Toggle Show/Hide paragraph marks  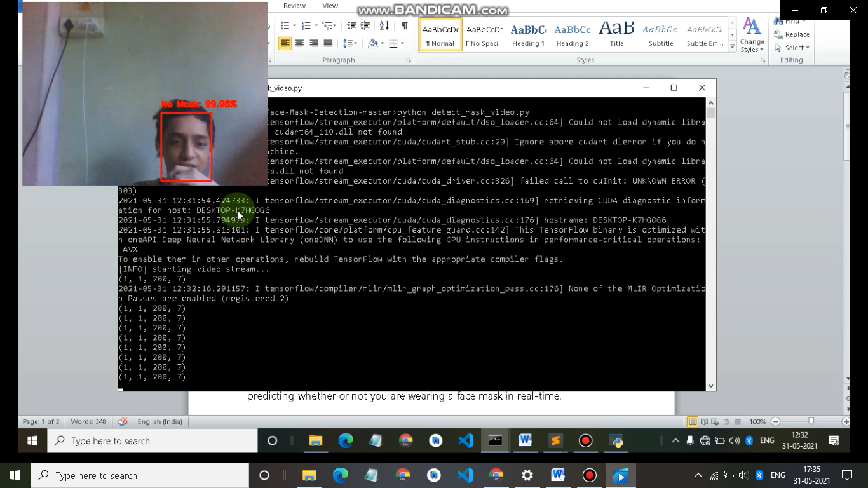tap(404, 25)
